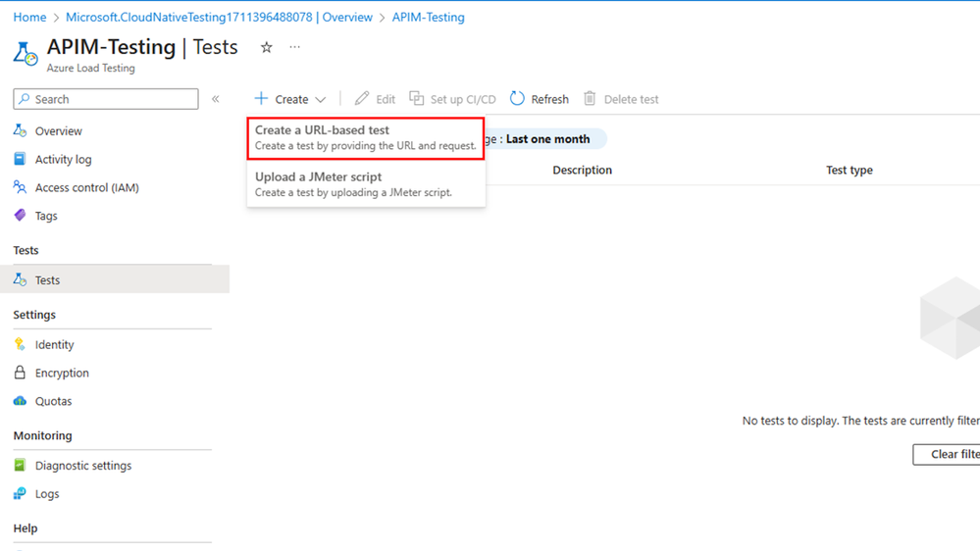The image size is (980, 551).
Task: Click the 'No tests to display' message
Action: point(861,421)
